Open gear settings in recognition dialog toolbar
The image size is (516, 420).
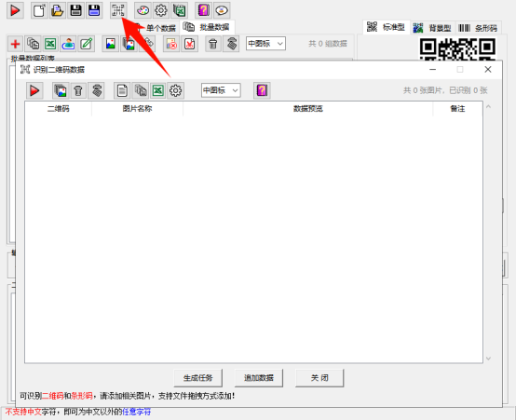(176, 90)
